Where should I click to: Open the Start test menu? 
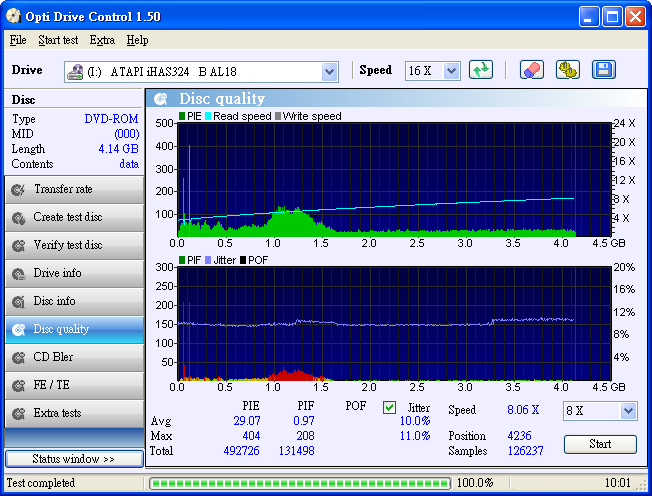(58, 40)
